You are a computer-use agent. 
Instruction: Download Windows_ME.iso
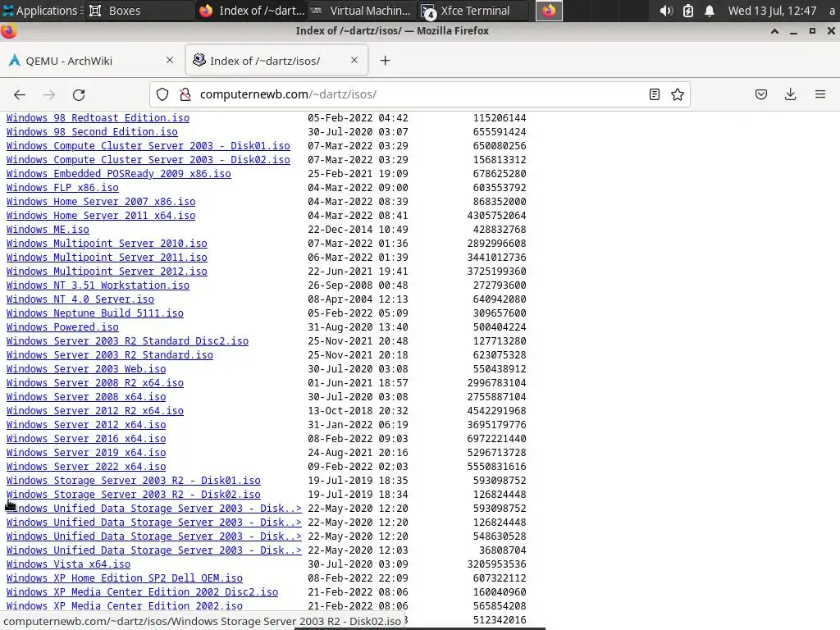pyautogui.click(x=48, y=230)
